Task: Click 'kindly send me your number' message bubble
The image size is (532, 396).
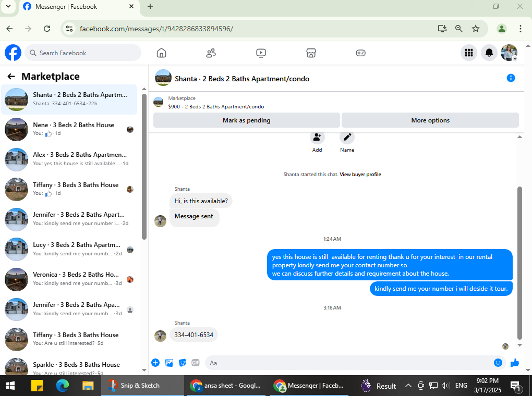Action: pos(441,289)
